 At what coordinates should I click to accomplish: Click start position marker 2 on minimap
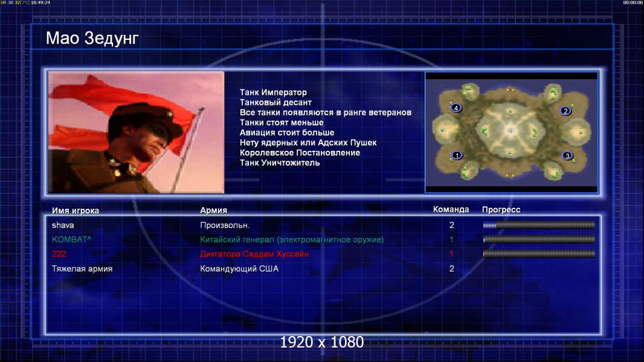click(565, 110)
